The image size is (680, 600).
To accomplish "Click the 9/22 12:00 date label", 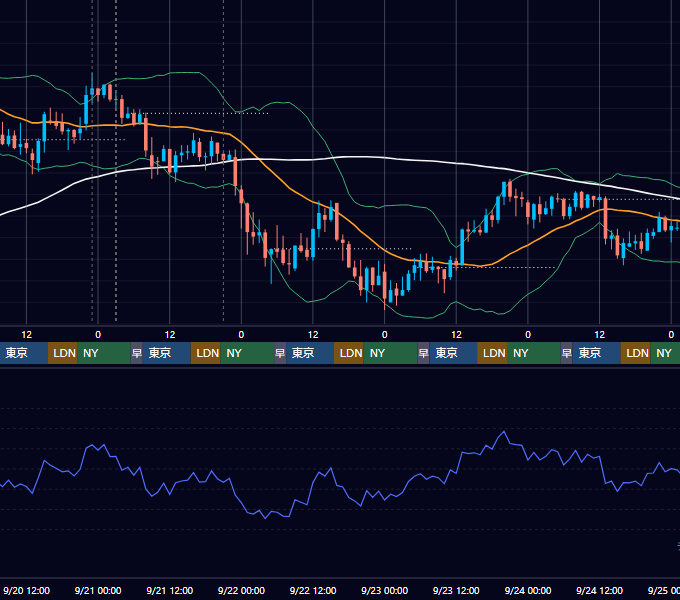I will tap(313, 590).
